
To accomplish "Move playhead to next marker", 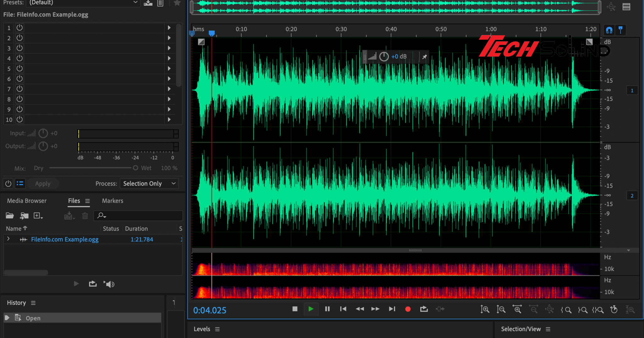I will [392, 309].
